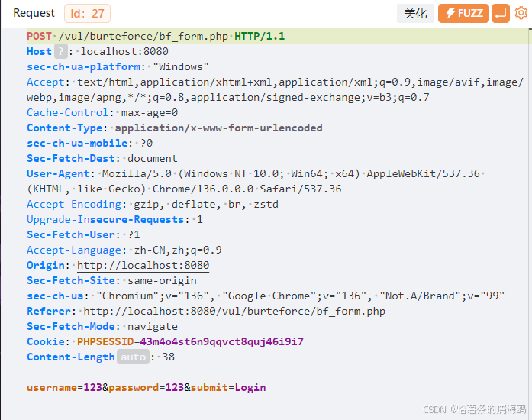Image resolution: width=532 pixels, height=420 pixels.
Task: Click the navigate value
Action: [153, 326]
